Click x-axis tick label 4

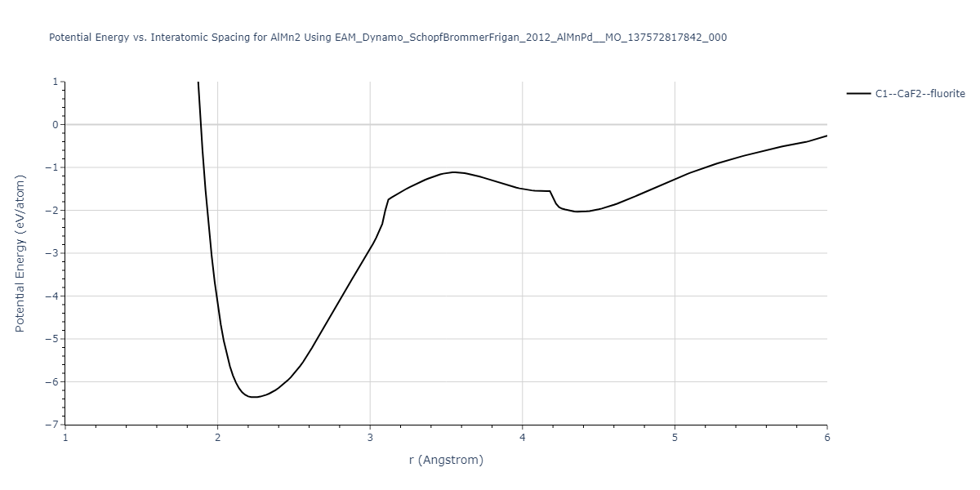pos(523,438)
